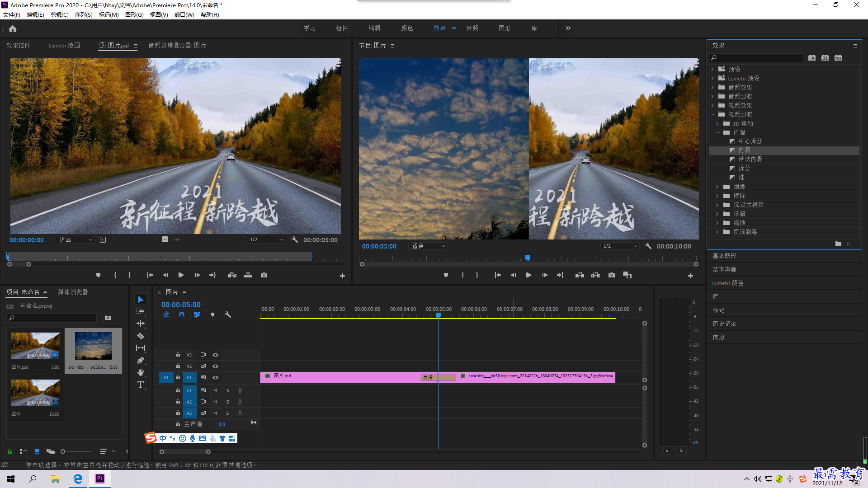Select the Razor tool
The image size is (868, 488).
coord(141,336)
